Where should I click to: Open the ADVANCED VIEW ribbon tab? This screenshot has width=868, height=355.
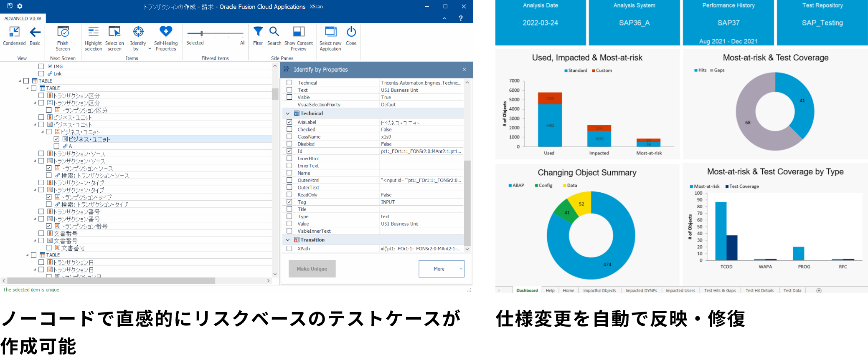tap(23, 18)
